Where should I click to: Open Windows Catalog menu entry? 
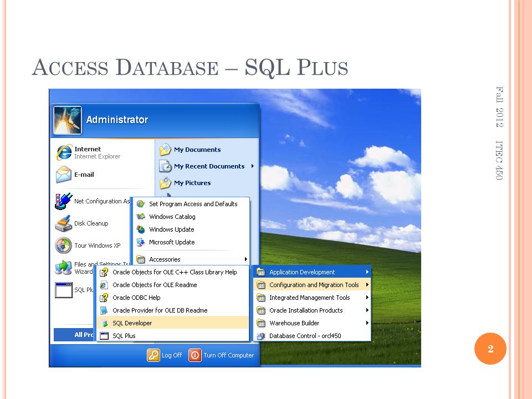[191, 217]
